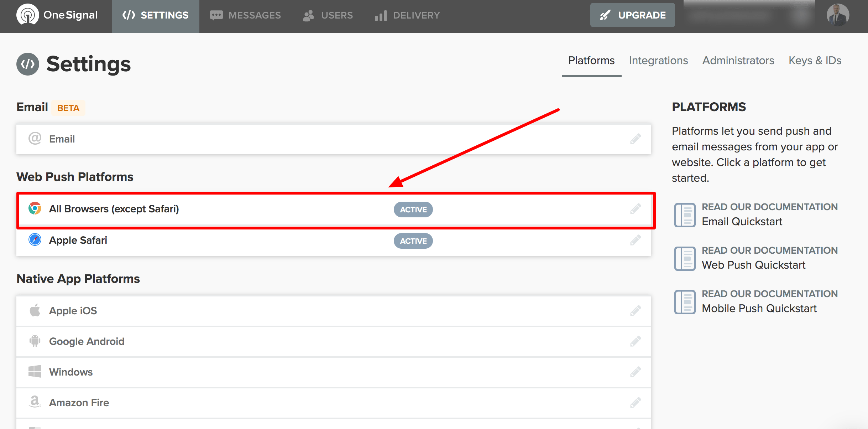Switch to the Integrations tab

[x=658, y=61]
